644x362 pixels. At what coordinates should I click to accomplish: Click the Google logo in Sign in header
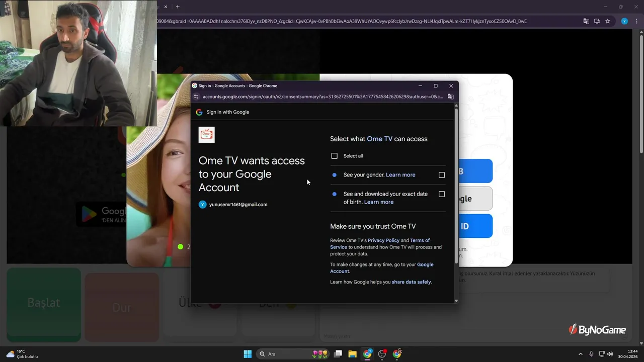[199, 112]
